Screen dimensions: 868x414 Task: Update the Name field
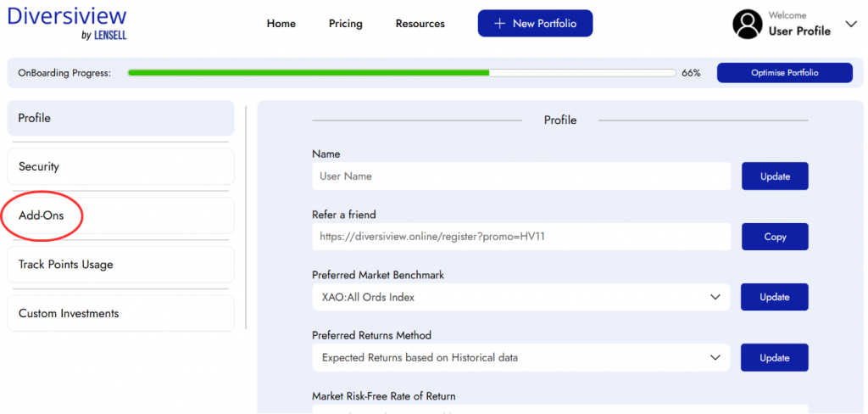(x=775, y=176)
